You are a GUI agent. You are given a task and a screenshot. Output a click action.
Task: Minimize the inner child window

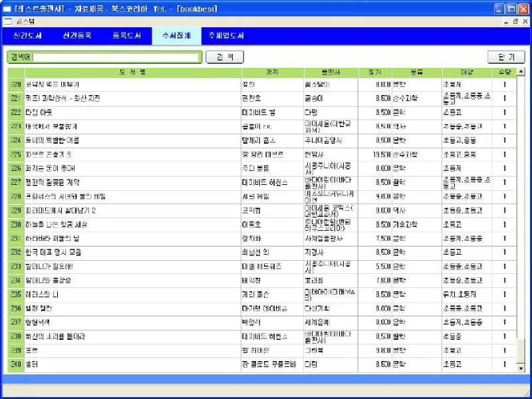click(506, 22)
